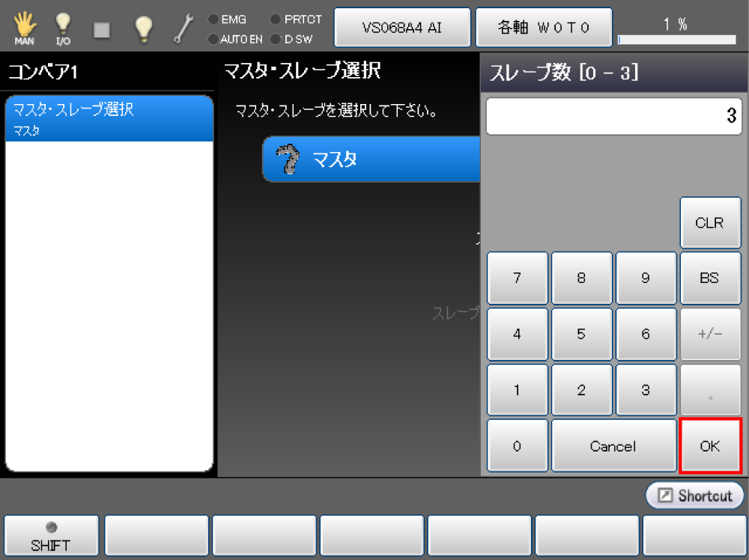Screen dimensions: 749x560
Task: Click the スレーブ数 number input field
Action: pos(613,116)
